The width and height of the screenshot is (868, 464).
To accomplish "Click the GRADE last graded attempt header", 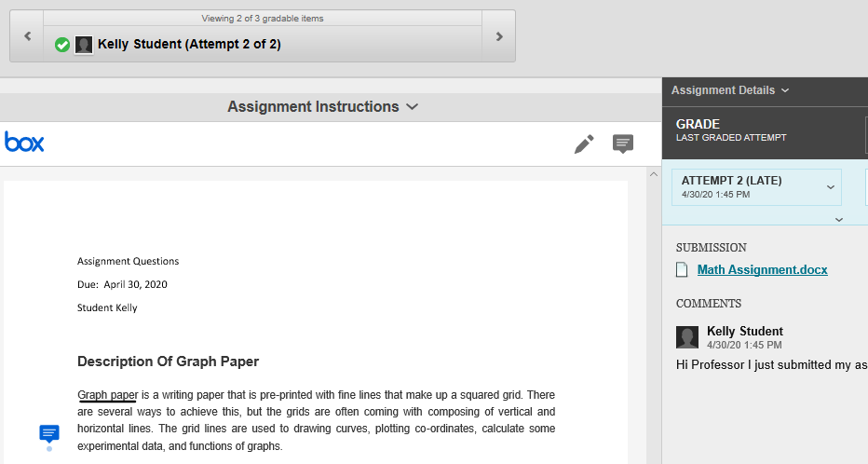I will [731, 130].
